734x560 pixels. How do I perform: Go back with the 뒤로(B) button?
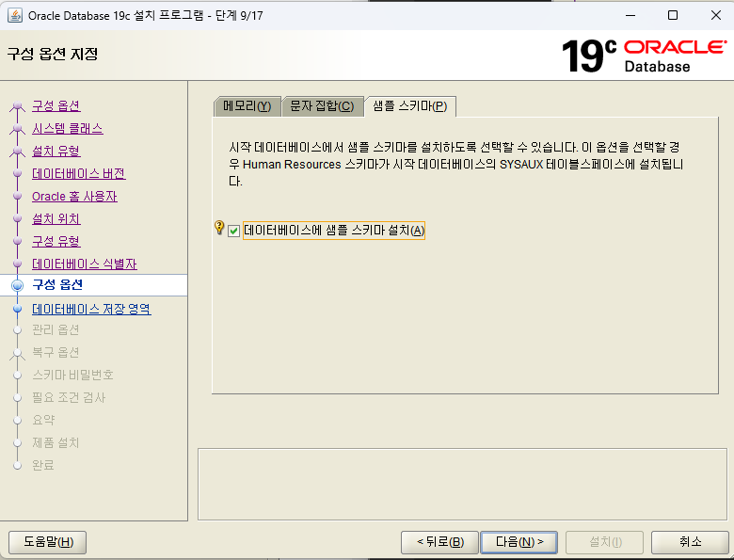(439, 542)
